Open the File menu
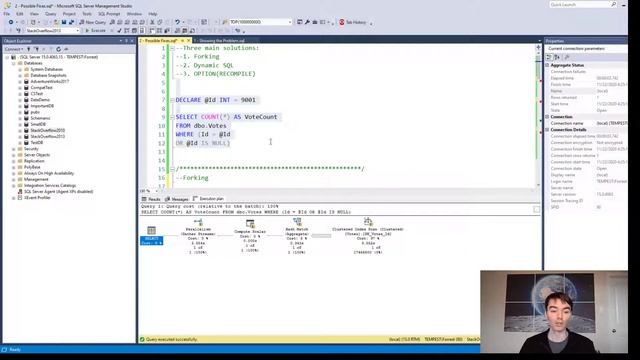 pos(7,14)
